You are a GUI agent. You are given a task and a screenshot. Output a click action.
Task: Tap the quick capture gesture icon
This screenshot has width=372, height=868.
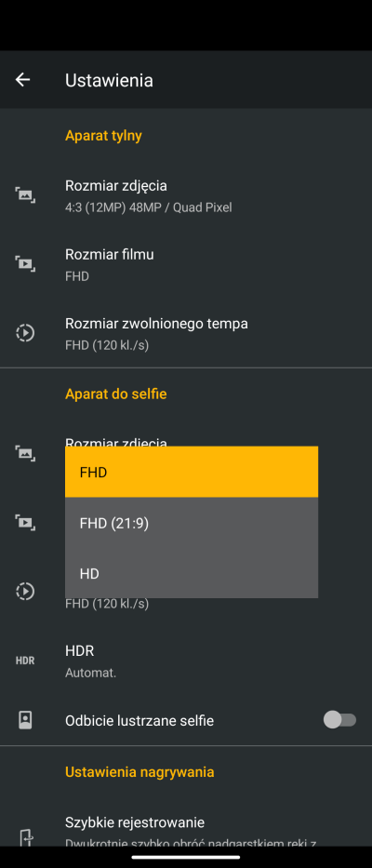[x=27, y=837]
